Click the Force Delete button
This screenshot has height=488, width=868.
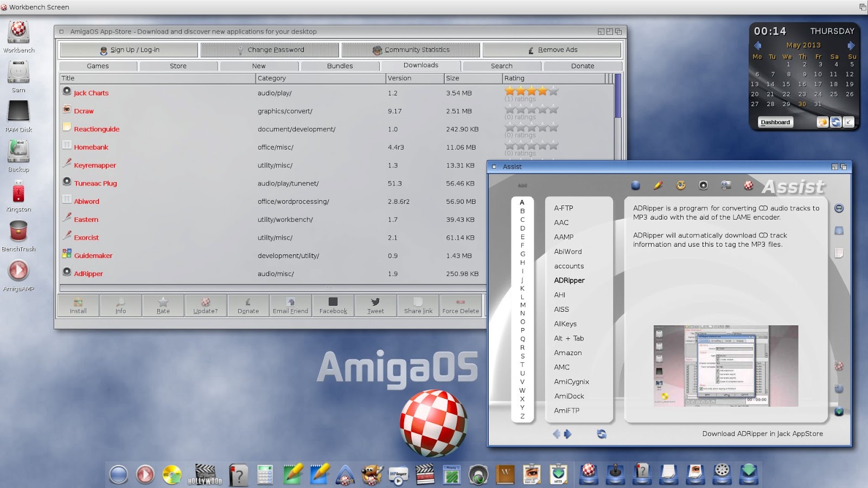coord(461,305)
